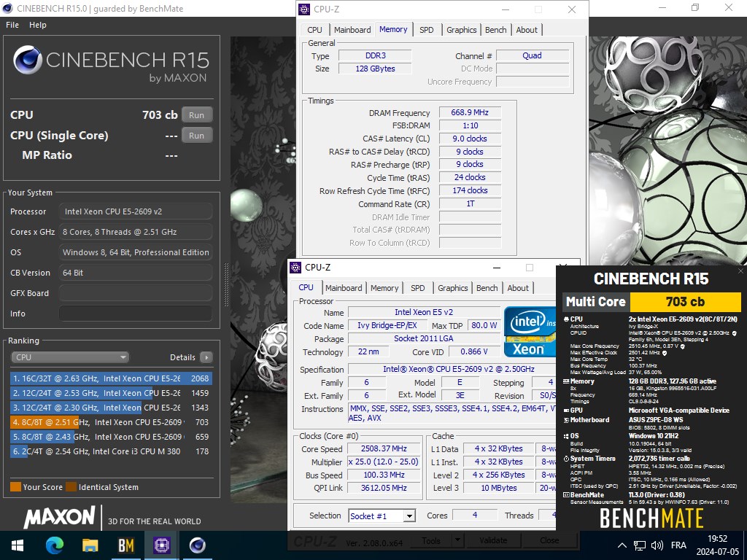The width and height of the screenshot is (747, 560).
Task: Open Mainboard tab in lower CPU-Z window
Action: pyautogui.click(x=344, y=287)
